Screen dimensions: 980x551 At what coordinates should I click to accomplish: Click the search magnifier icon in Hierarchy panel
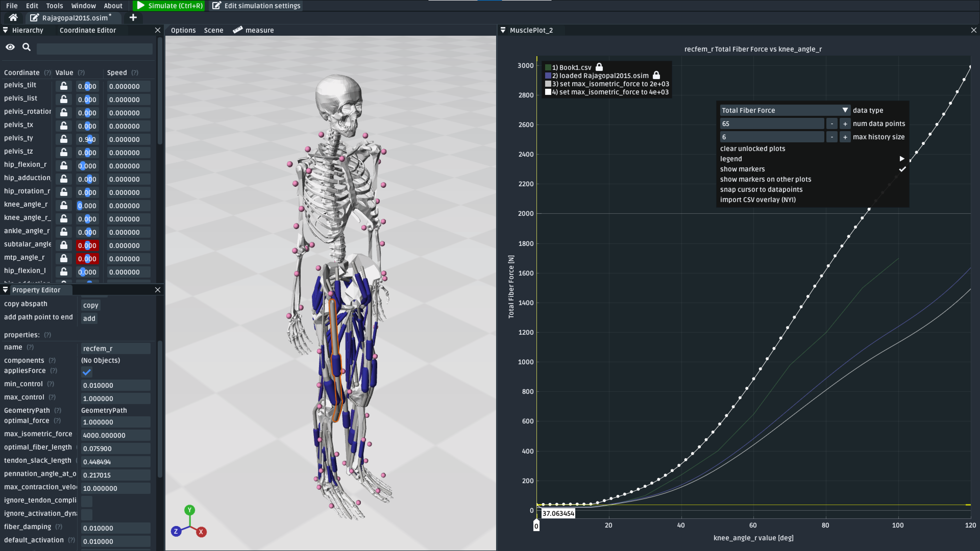[x=26, y=47]
